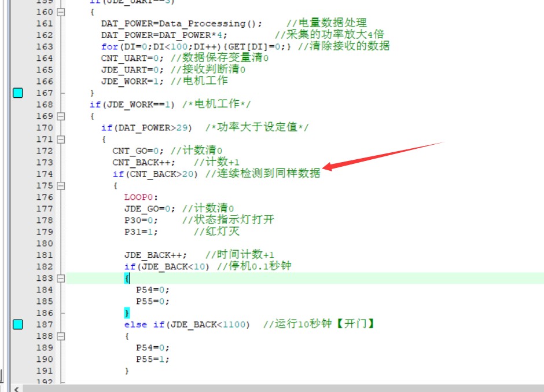Collapse the code block at line 169
This screenshot has height=392, width=544.
pyautogui.click(x=61, y=116)
